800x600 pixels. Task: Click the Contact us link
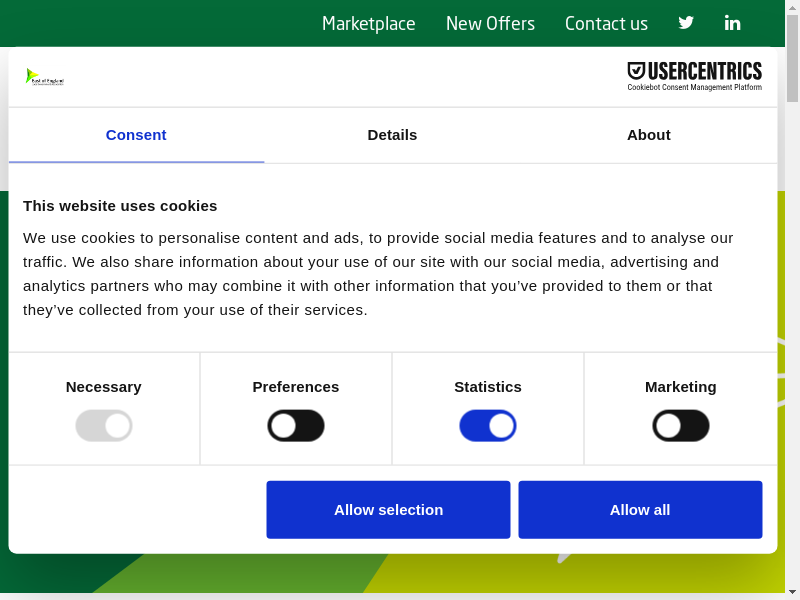606,23
